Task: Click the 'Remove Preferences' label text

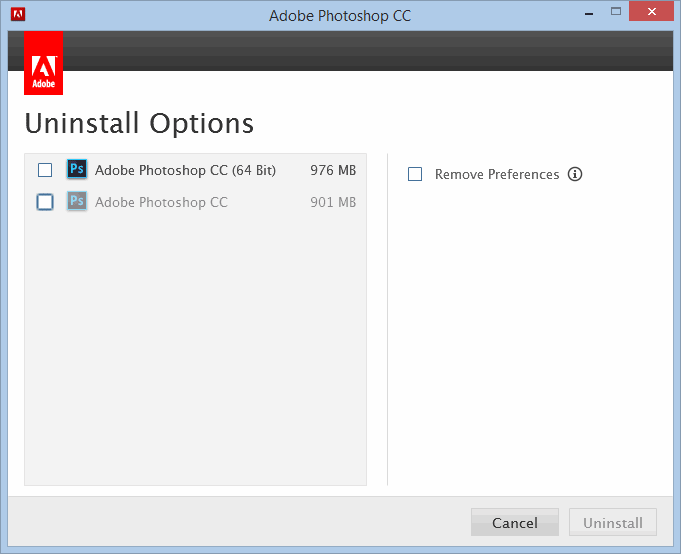Action: [497, 174]
